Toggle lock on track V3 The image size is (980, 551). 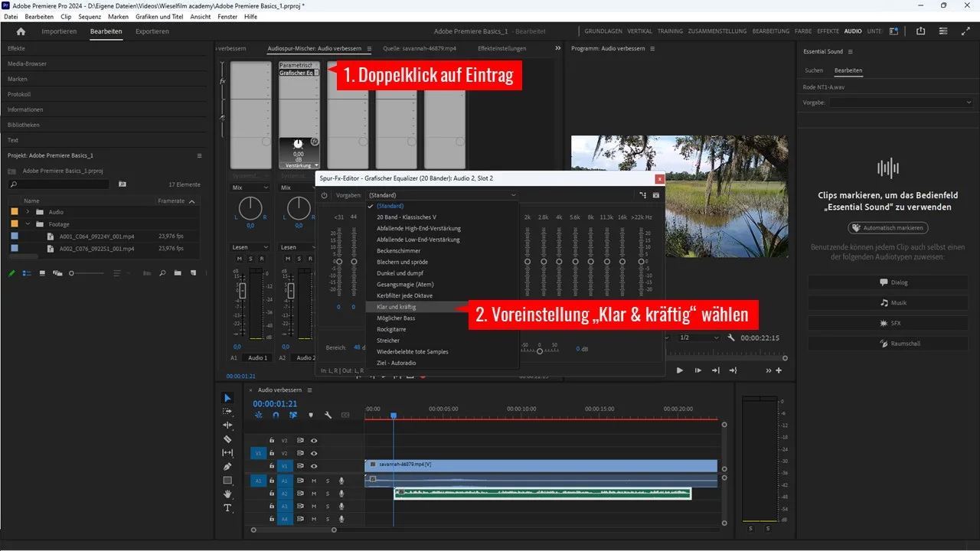(271, 440)
